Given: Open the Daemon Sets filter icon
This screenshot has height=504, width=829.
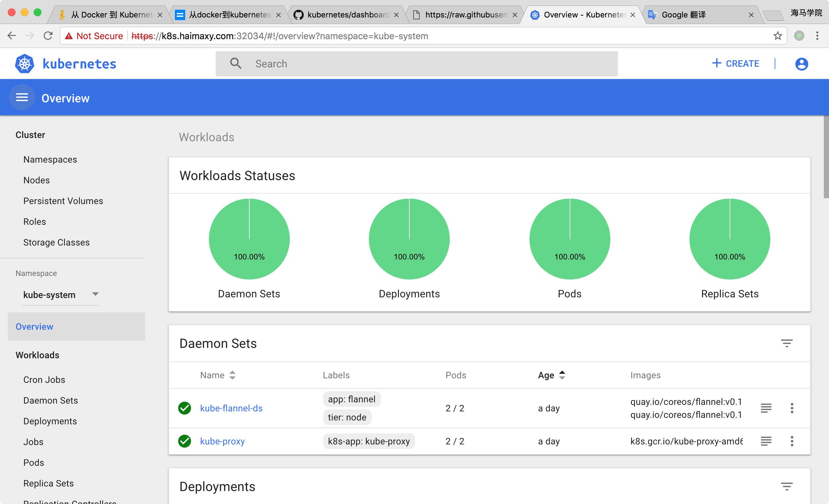Looking at the screenshot, I should pos(786,343).
